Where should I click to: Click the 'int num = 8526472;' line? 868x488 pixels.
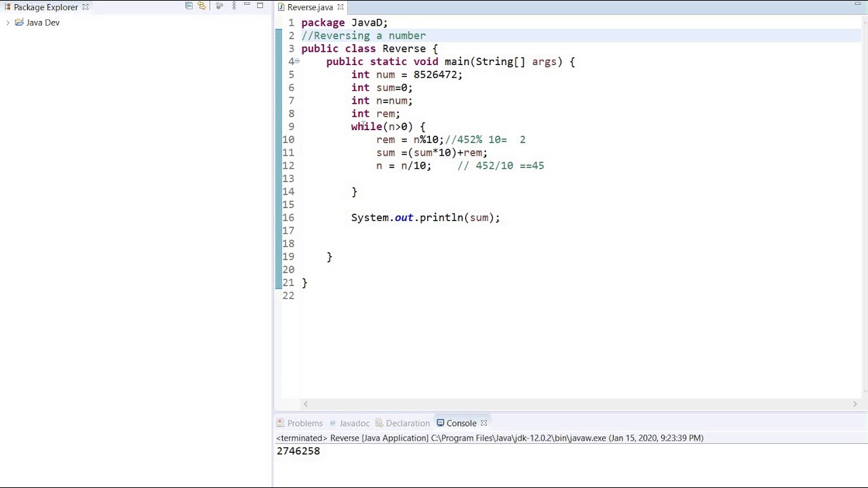[407, 75]
